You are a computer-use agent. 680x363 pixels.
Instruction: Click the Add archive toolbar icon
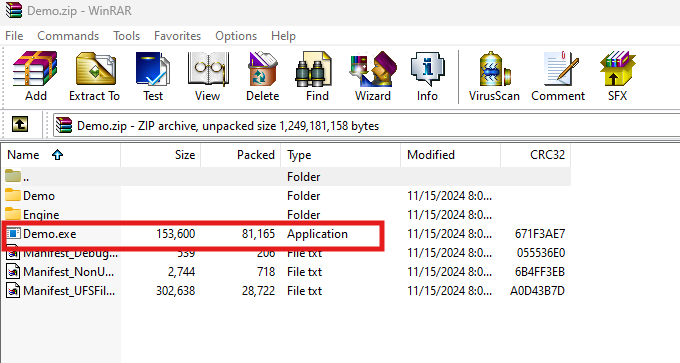[x=35, y=76]
